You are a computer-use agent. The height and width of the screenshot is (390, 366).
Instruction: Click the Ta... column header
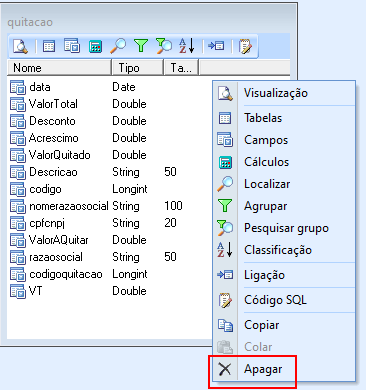click(182, 68)
